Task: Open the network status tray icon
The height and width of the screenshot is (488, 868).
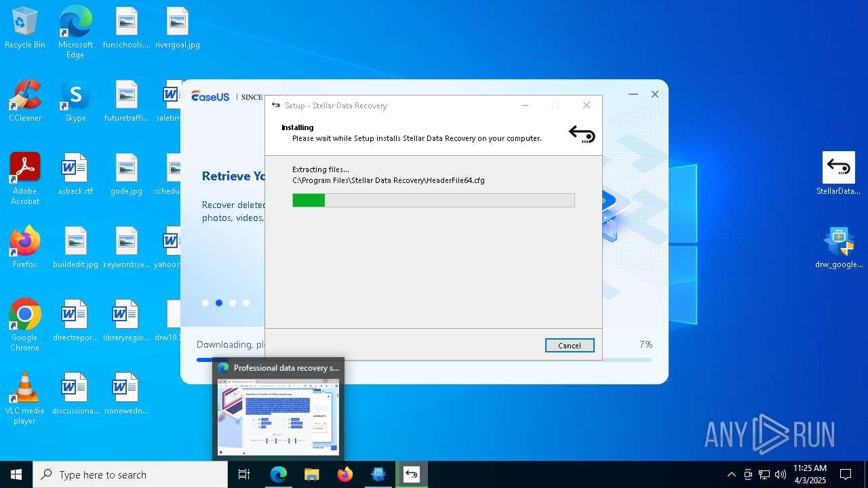Action: (x=764, y=474)
